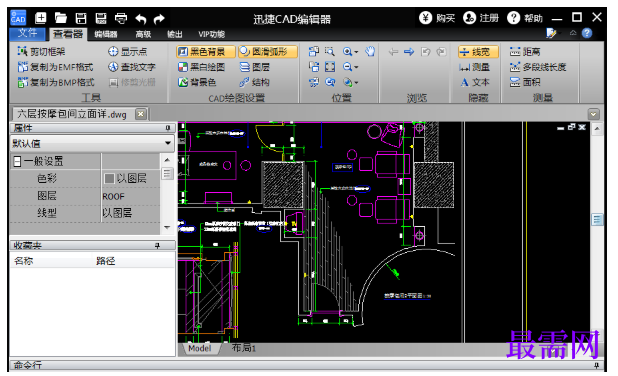Screen dimensions: 618x376
Task: Toggle the 黑色背景 black background option
Action: pyautogui.click(x=206, y=52)
